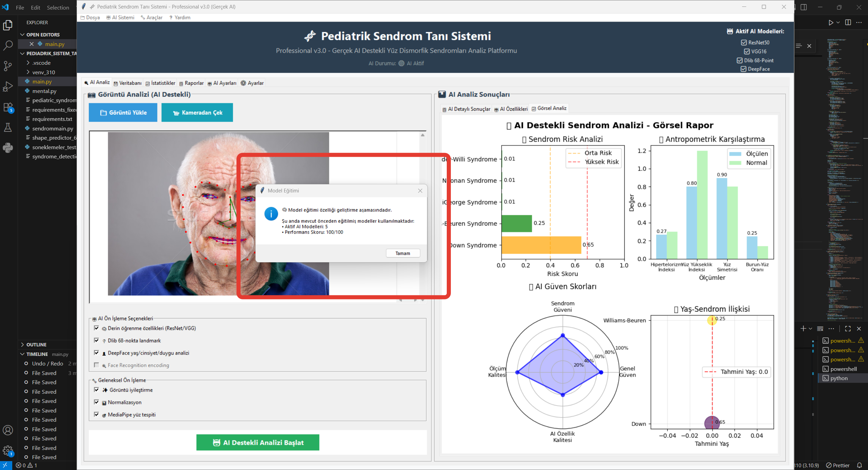Click the notifications bell in status bar
868x470 pixels.
pos(859,465)
